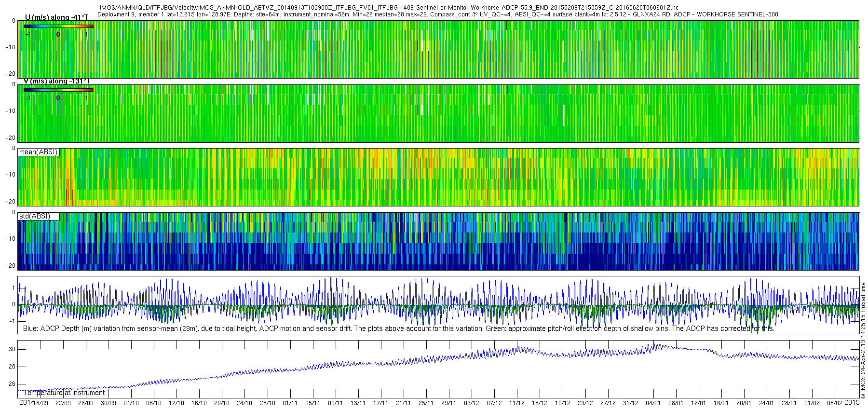Click the 01/11 date tick label

[290, 403]
